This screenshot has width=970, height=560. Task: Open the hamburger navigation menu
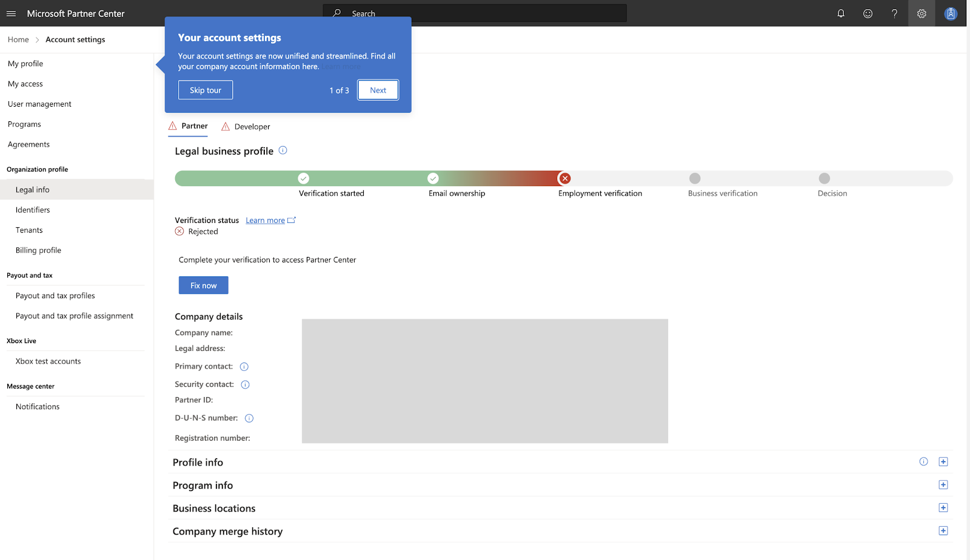click(11, 13)
